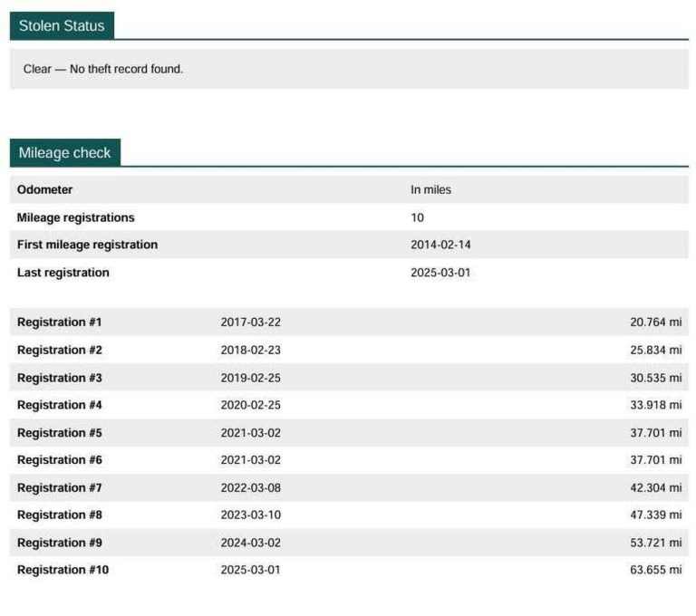Click the 2022-03-08 date in Registration #7
Screen dimensions: 696x616
(x=250, y=487)
